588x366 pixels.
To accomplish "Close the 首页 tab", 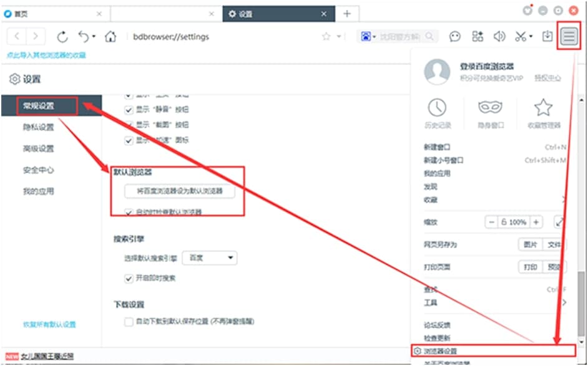I will coord(99,14).
